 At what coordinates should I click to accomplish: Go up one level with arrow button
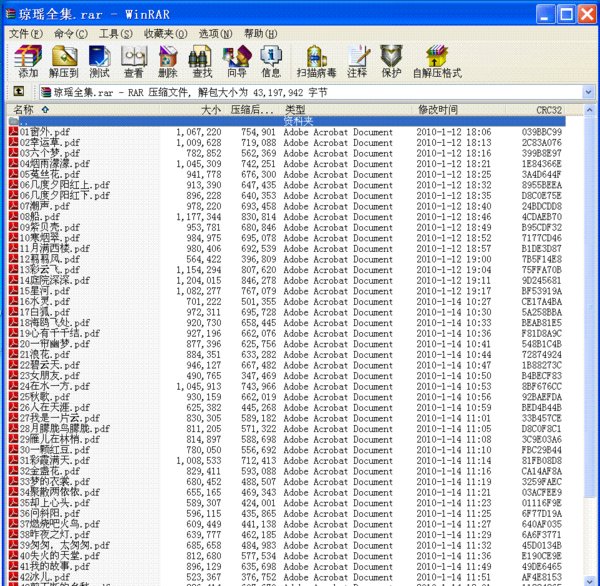[19, 91]
